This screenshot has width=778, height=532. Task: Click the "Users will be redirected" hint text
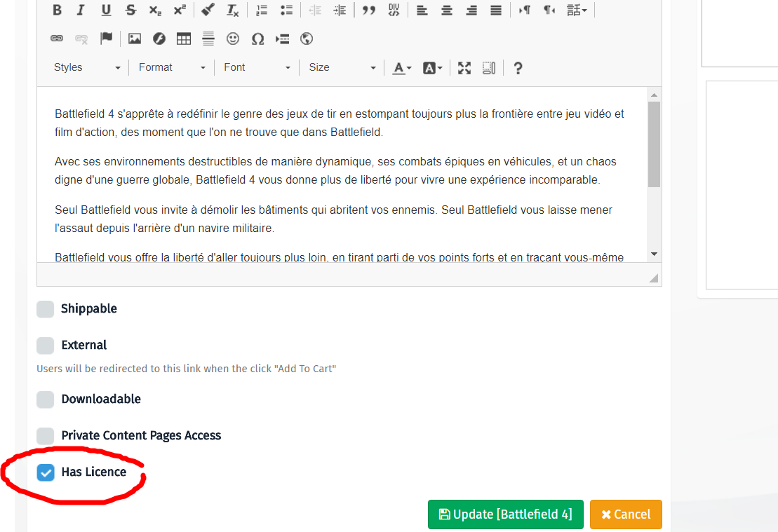point(187,369)
